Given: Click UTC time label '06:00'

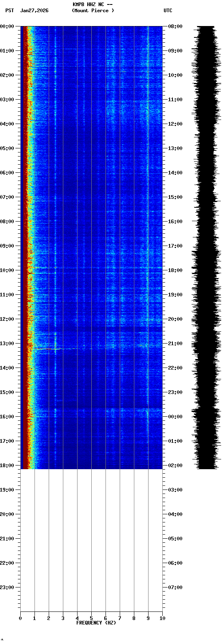Looking at the screenshot, I should [175, 563].
